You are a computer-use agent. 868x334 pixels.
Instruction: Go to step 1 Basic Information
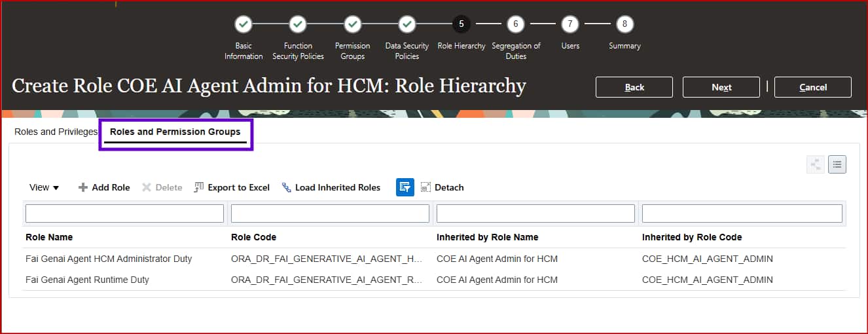point(244,24)
